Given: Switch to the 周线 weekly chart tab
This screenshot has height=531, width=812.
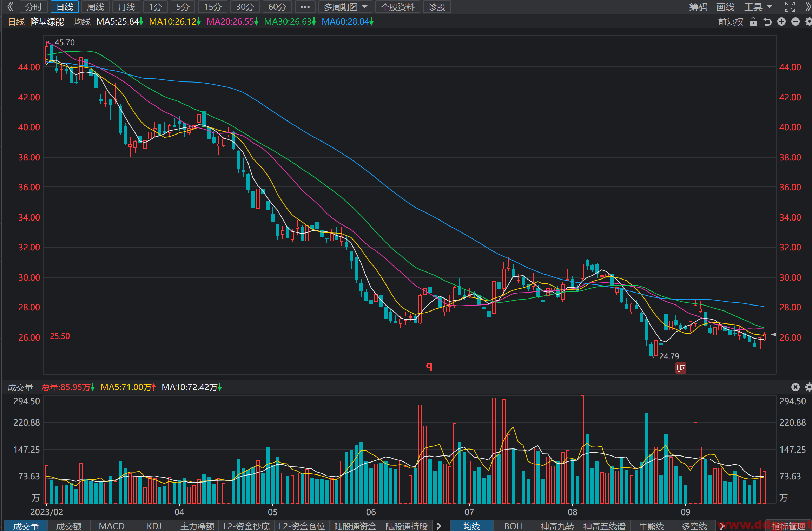Looking at the screenshot, I should pyautogui.click(x=95, y=7).
